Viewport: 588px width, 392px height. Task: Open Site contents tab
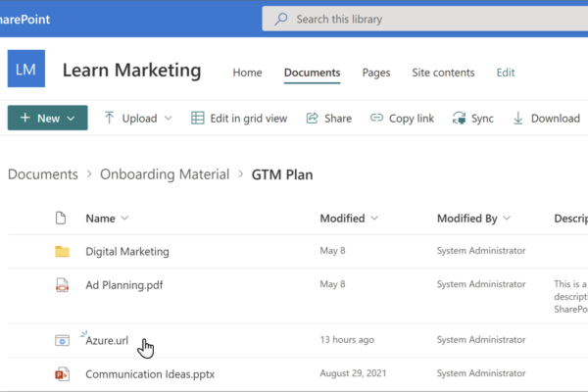tap(443, 73)
